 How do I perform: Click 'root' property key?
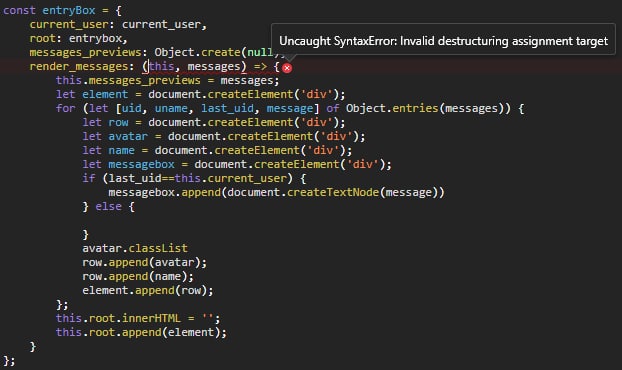pos(42,38)
